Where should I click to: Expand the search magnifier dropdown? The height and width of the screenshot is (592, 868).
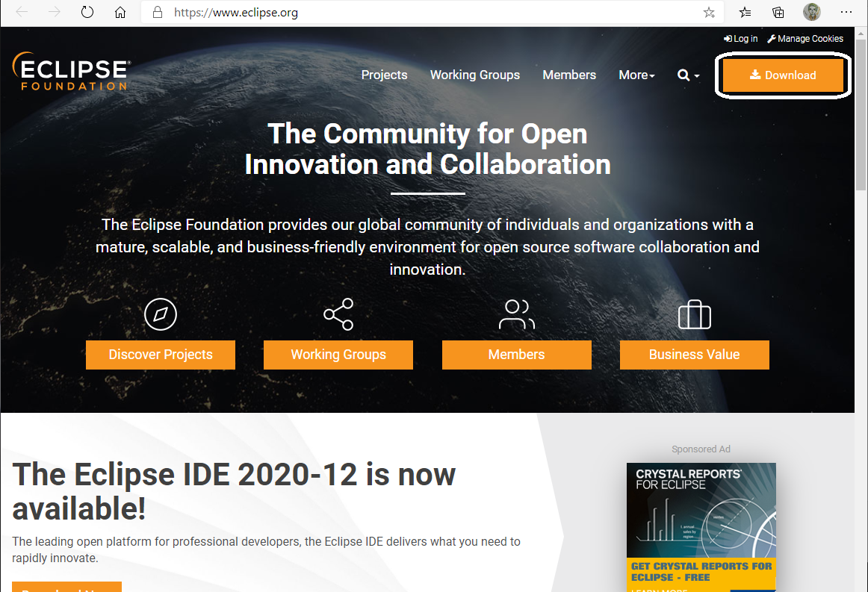[x=689, y=75]
